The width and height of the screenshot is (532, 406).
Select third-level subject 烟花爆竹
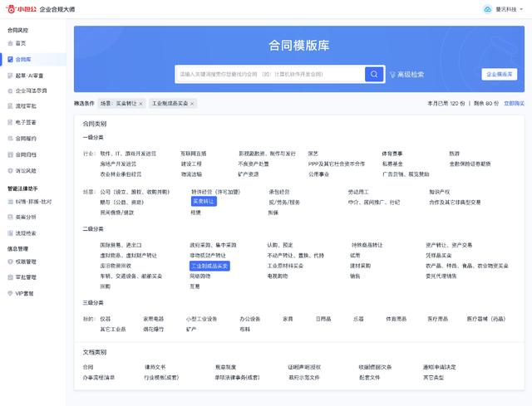coord(153,329)
